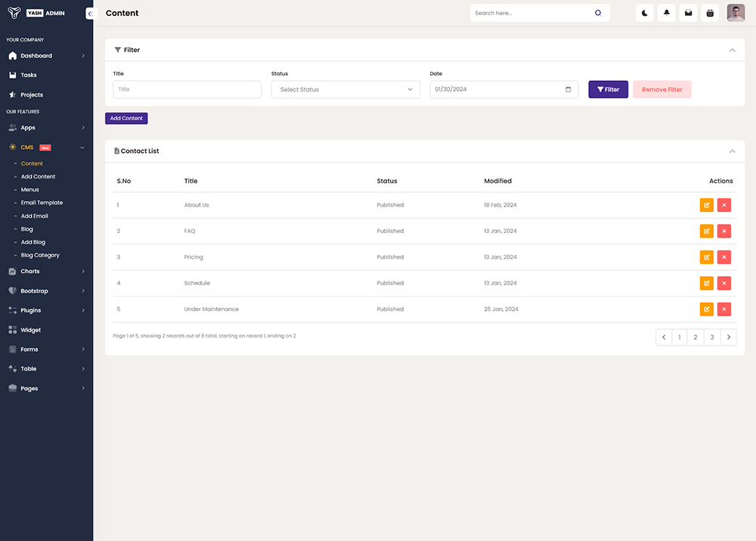The height and width of the screenshot is (541, 756).
Task: Expand the Forms submenu arrow
Action: coord(83,350)
